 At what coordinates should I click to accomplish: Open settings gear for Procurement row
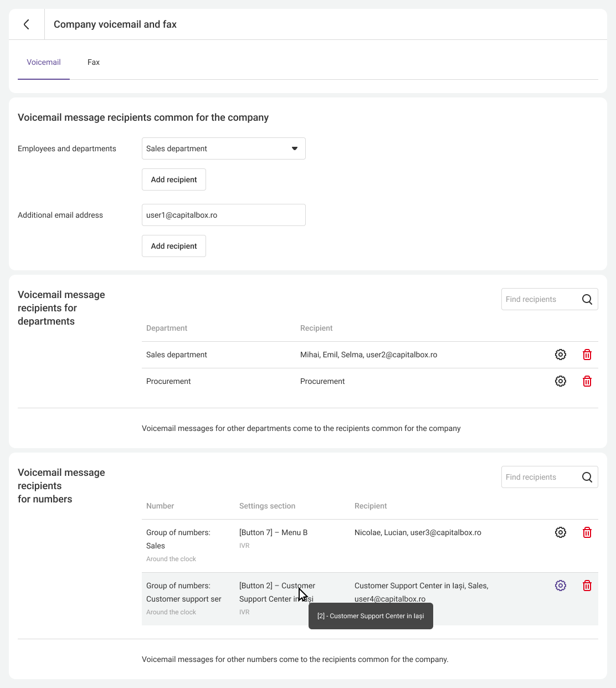click(x=561, y=381)
